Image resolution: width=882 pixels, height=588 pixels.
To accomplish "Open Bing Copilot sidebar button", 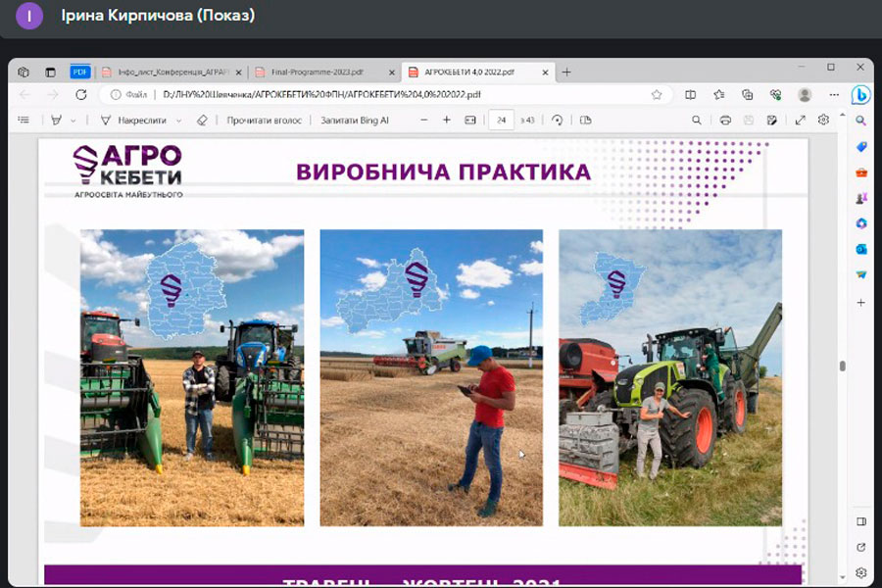I will 860,95.
